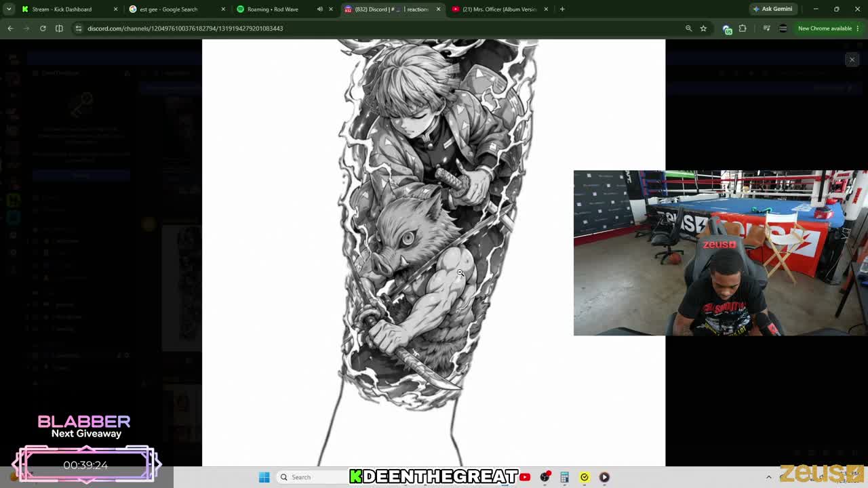Close the est gee Google Search tab
This screenshot has width=868, height=488.
(223, 9)
